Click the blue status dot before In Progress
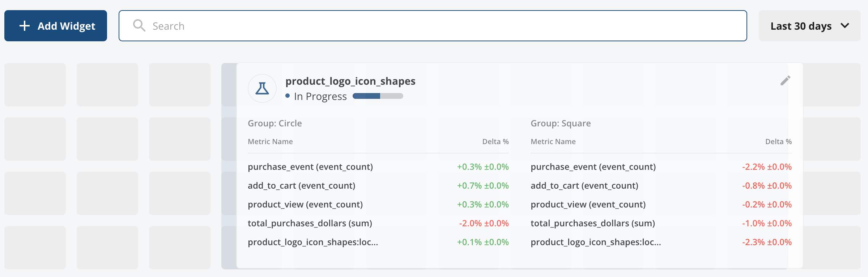The height and width of the screenshot is (277, 868). [x=288, y=96]
